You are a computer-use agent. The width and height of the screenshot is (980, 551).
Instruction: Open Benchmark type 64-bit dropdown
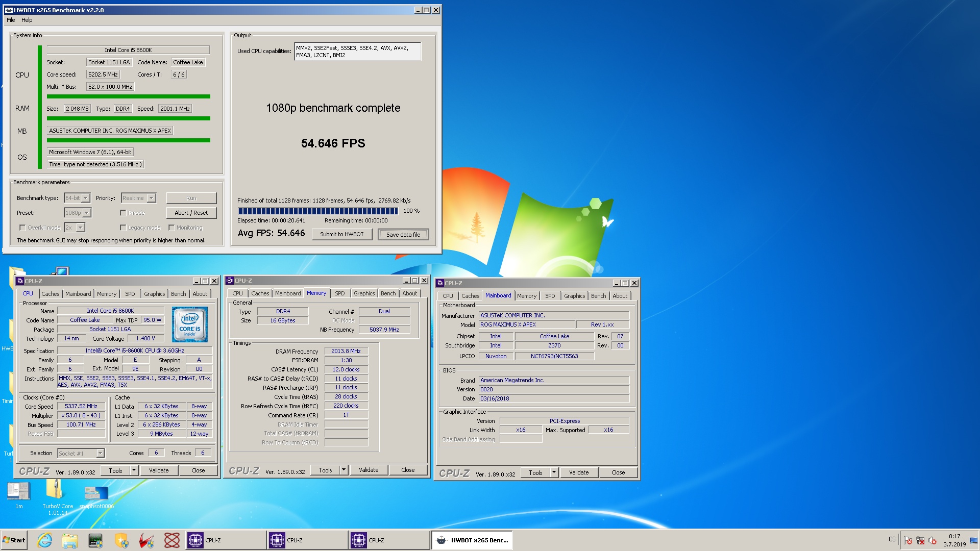[86, 198]
